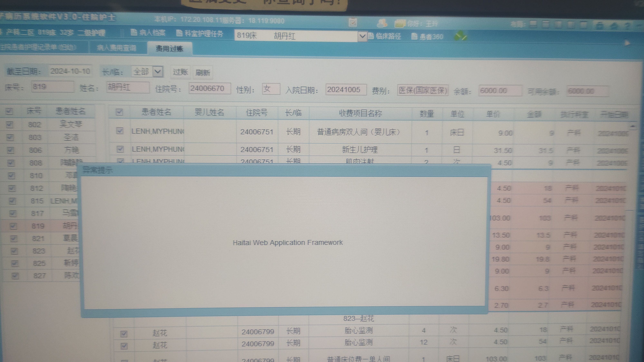Image resolution: width=644 pixels, height=362 pixels.
Task: Open the 长/临 全部 dropdown
Action: [x=158, y=72]
